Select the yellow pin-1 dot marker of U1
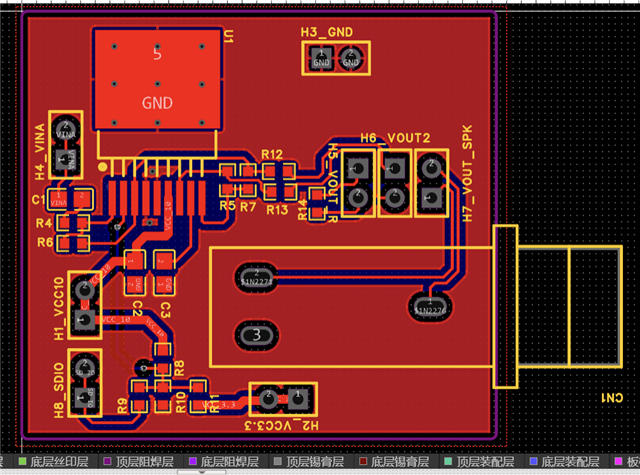Screen dimensions: 640x475 tap(102, 166)
